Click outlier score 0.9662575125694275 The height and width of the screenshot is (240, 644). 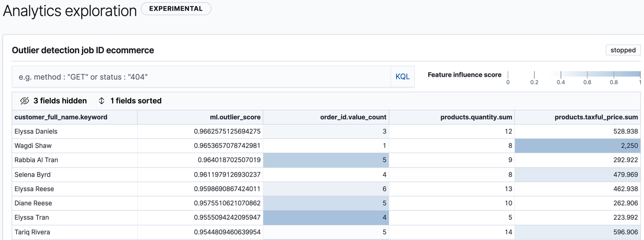pos(200,131)
